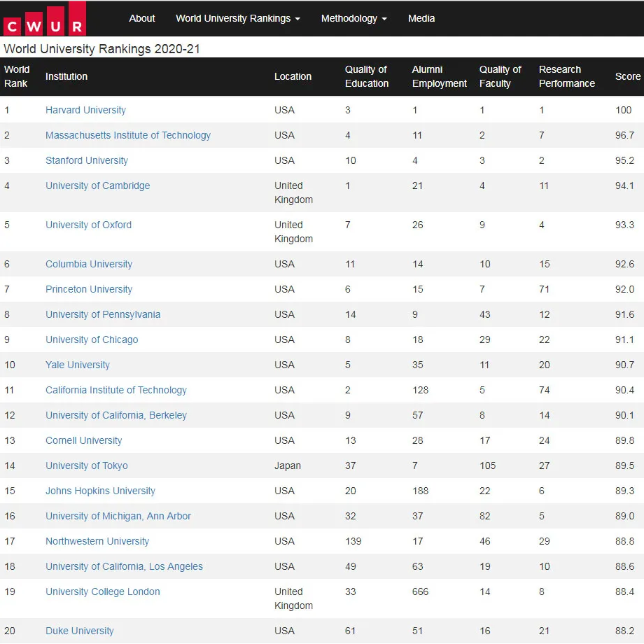The height and width of the screenshot is (644, 644).
Task: Open the Media page
Action: (x=421, y=18)
